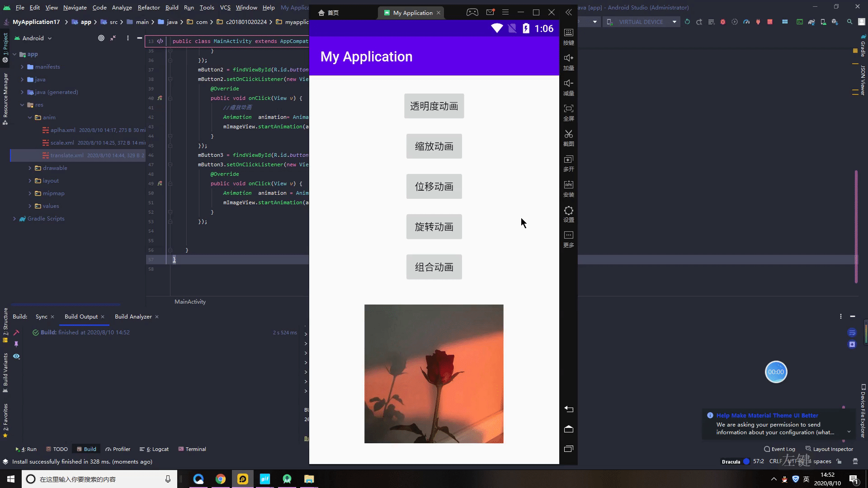Viewport: 868px width, 488px height.
Task: Click the rose image in the app
Action: tap(434, 374)
